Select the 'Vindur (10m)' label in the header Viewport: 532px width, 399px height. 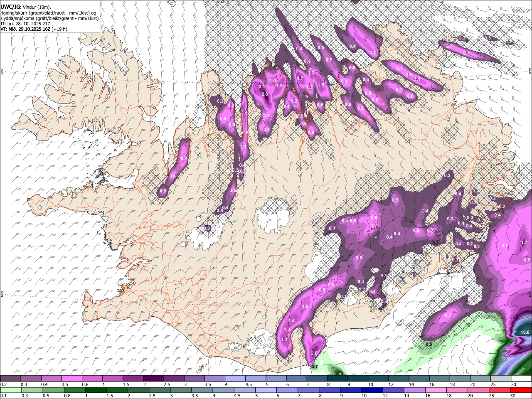[x=36, y=7]
